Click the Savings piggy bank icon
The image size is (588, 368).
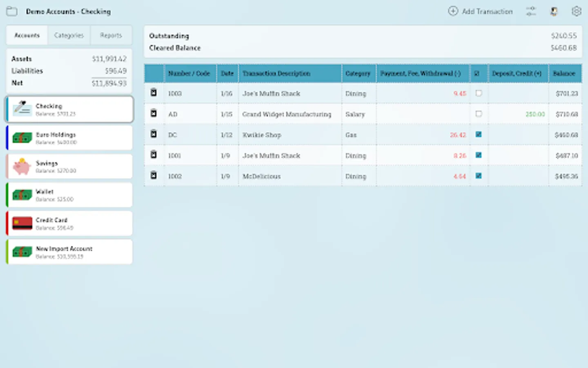(22, 166)
